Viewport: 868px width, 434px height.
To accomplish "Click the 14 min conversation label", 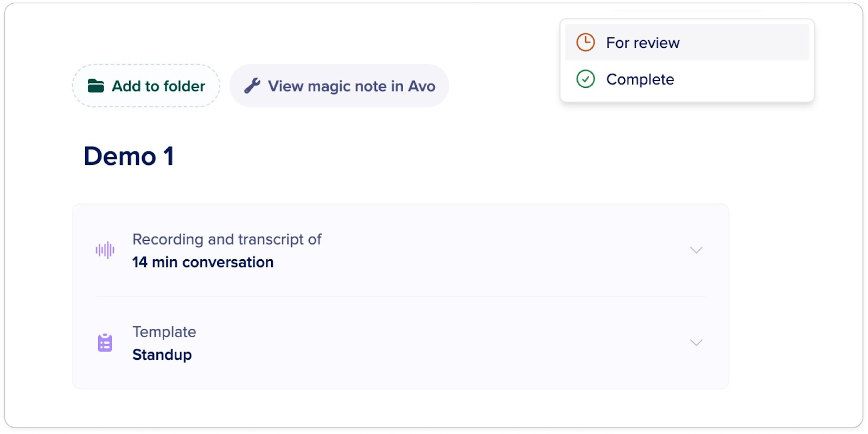I will (203, 262).
